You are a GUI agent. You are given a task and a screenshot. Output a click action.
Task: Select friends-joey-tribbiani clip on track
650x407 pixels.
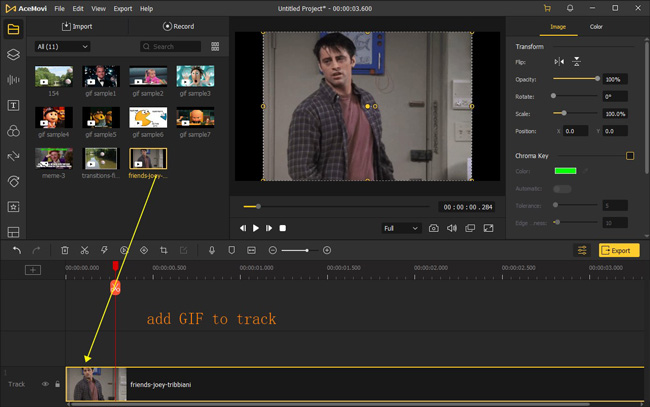coord(355,384)
